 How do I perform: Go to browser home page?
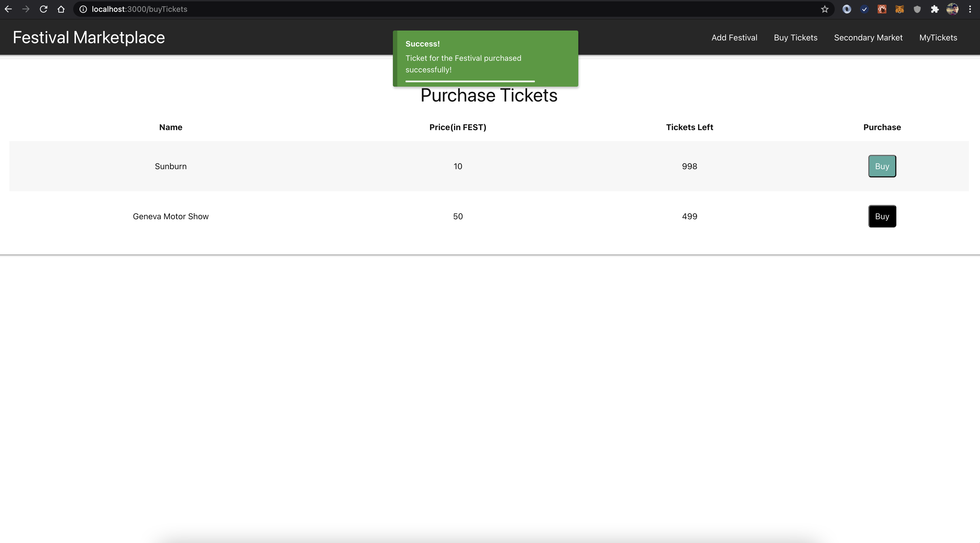pos(61,9)
